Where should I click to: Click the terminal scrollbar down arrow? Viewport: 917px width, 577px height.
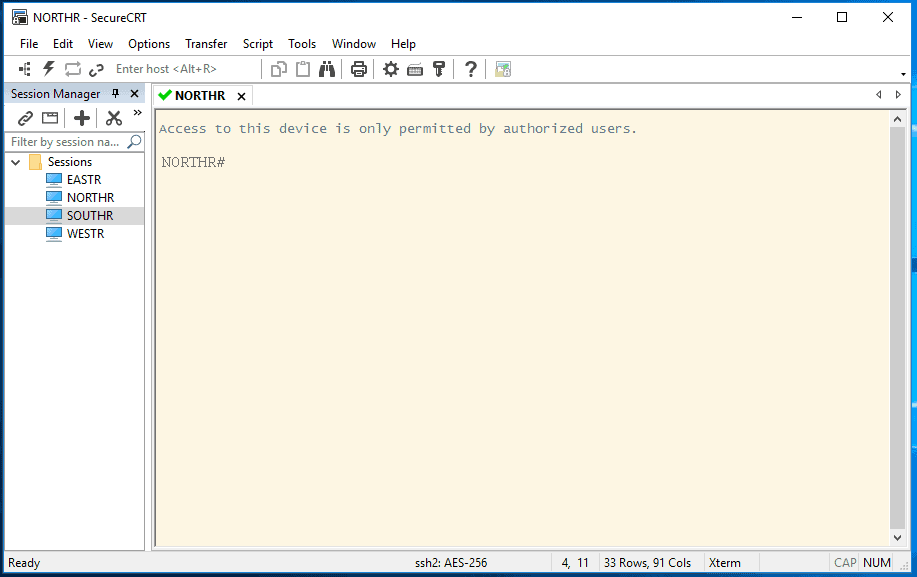[897, 537]
